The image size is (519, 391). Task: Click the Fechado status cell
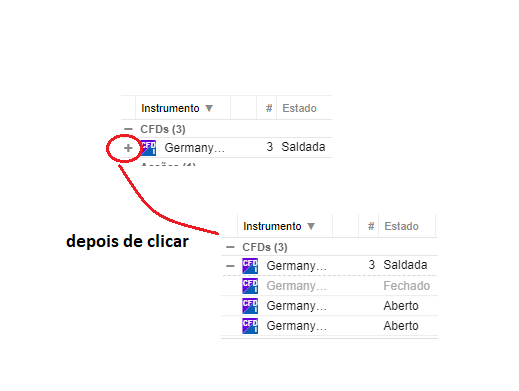(407, 286)
